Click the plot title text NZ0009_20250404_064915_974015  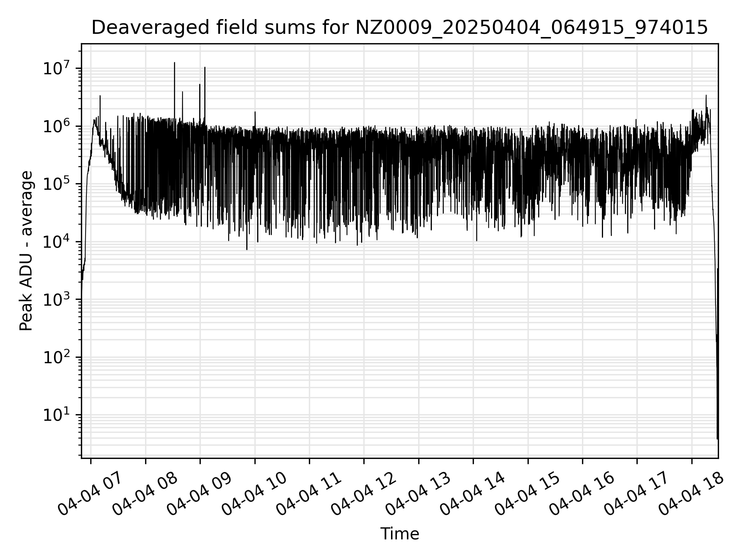(x=531, y=28)
